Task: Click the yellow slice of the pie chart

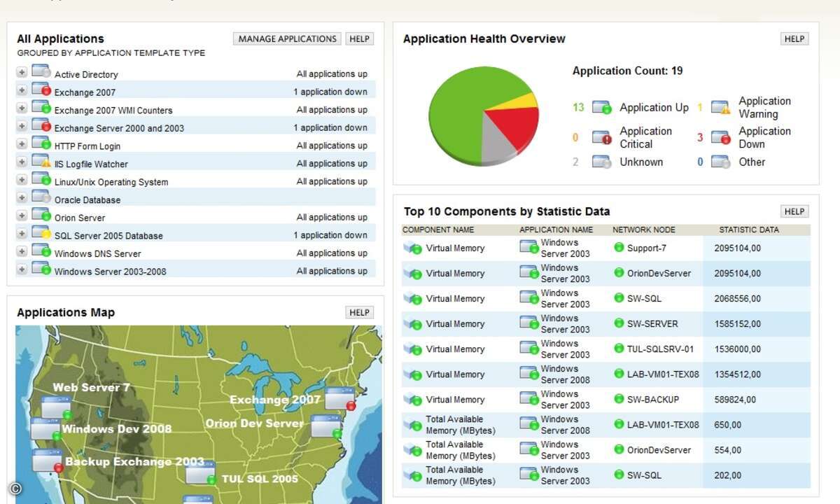Action: point(520,102)
